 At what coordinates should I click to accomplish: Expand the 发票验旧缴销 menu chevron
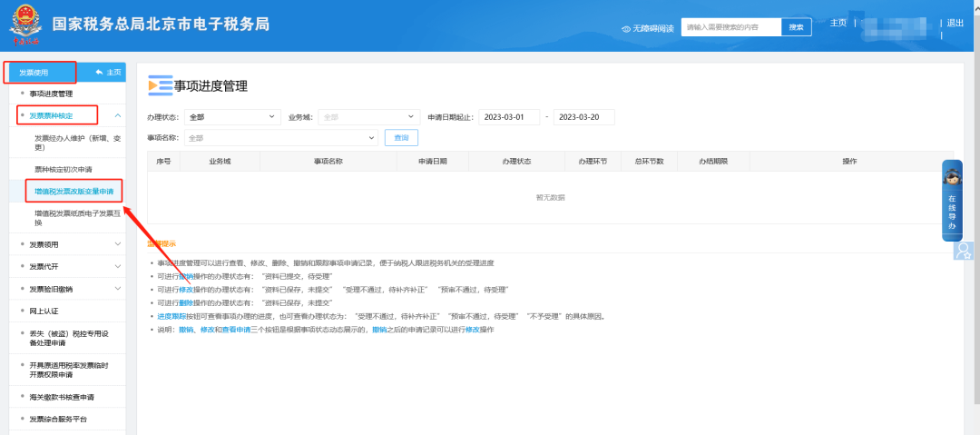118,289
